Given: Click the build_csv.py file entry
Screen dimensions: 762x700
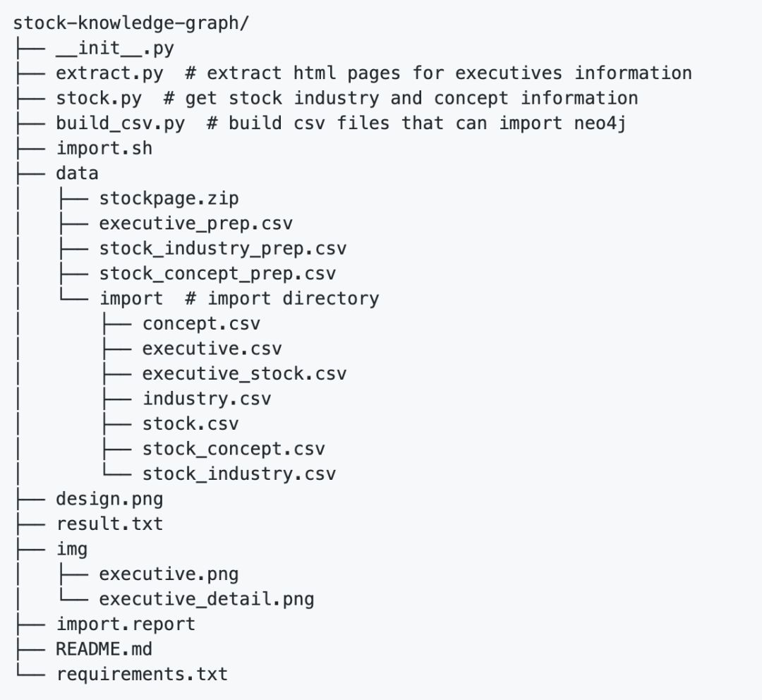Looking at the screenshot, I should 121,123.
